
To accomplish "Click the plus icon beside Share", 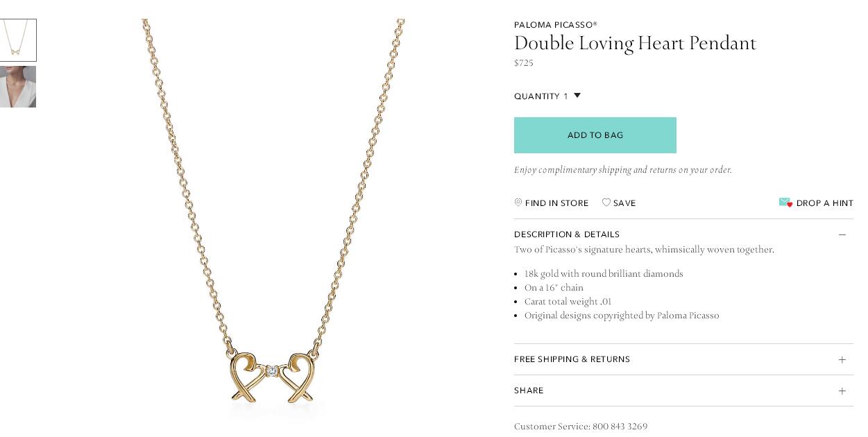I will point(842,391).
